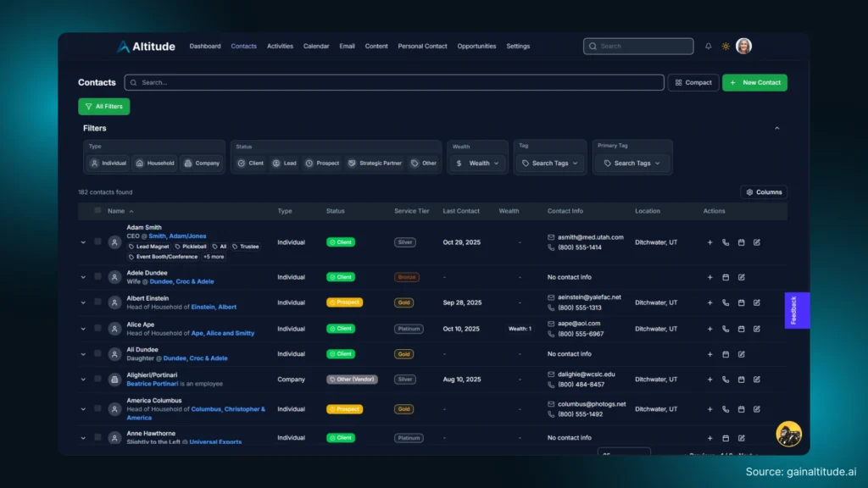
Task: Enable the Prospect status filter
Action: pos(322,163)
